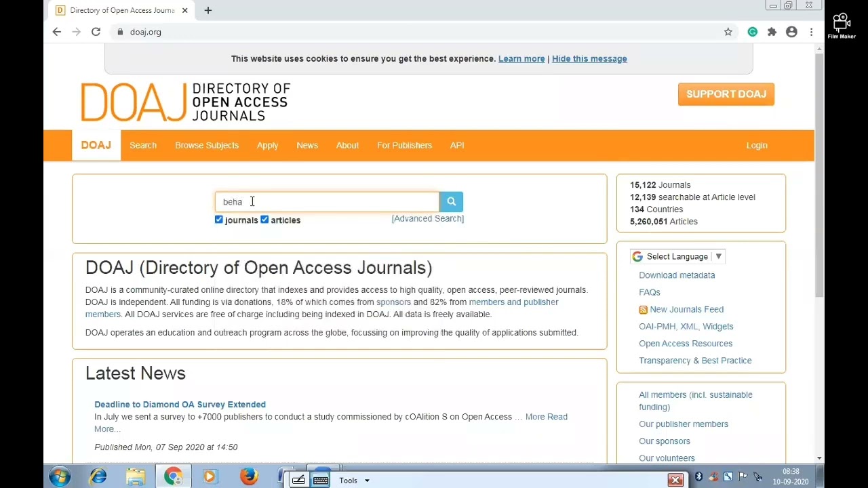Open the media player taskbar icon
The height and width of the screenshot is (488, 868).
210,477
